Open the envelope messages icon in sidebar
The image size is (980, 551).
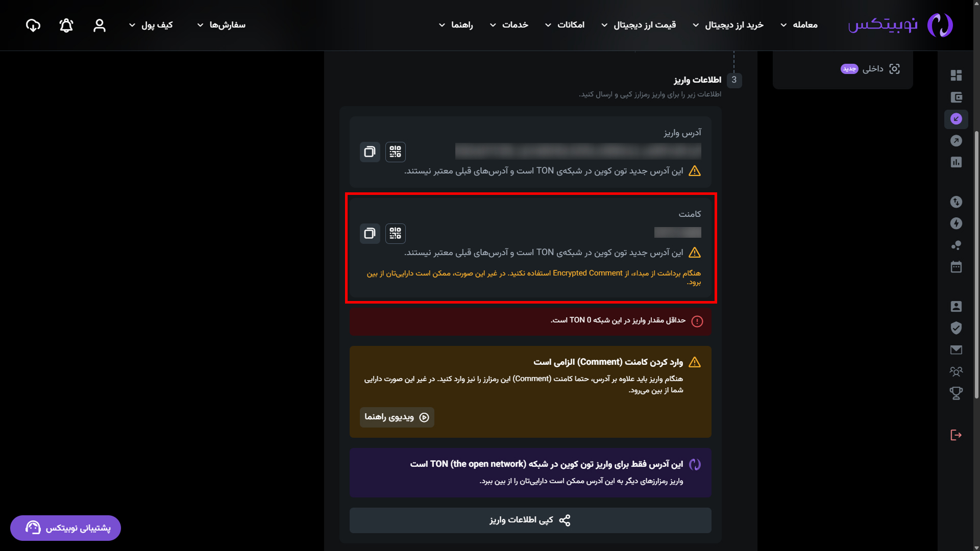point(956,349)
